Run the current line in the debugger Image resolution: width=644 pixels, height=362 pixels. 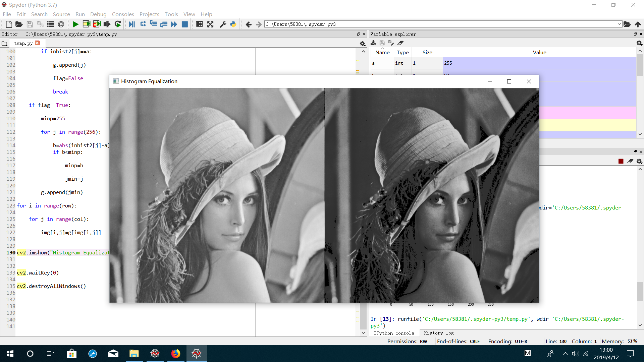tap(143, 24)
